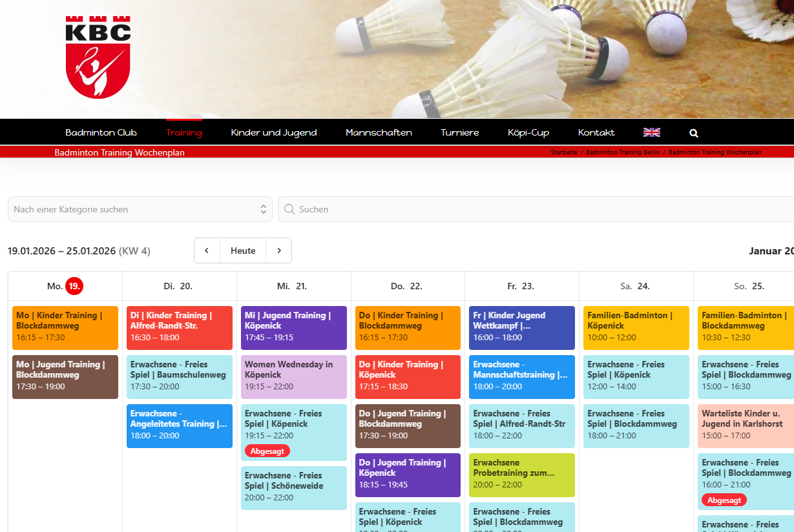Open the Badminton Club menu

point(101,132)
